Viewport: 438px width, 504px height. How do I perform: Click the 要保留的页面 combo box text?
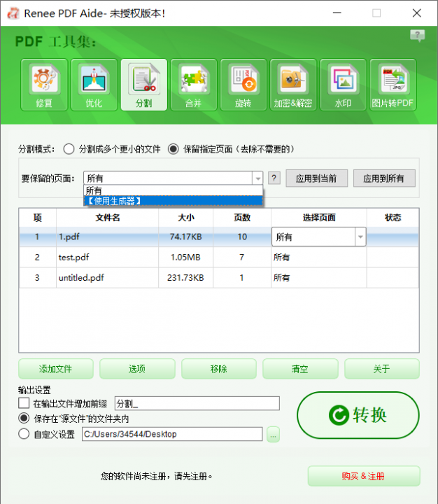[168, 178]
